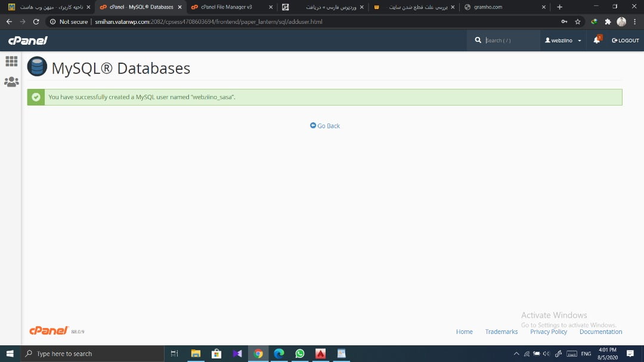The image size is (644, 362).
Task: Open the browser extensions puzzle icon
Action: [608, 22]
